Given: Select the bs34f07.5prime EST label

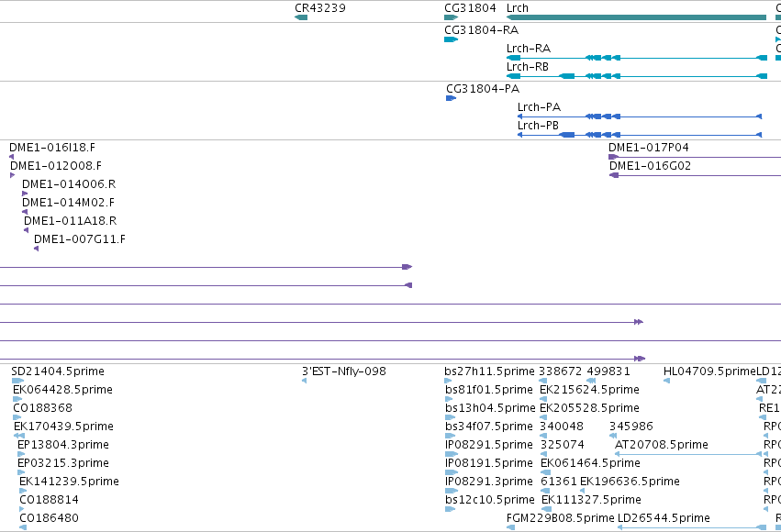Looking at the screenshot, I should pos(489,427).
